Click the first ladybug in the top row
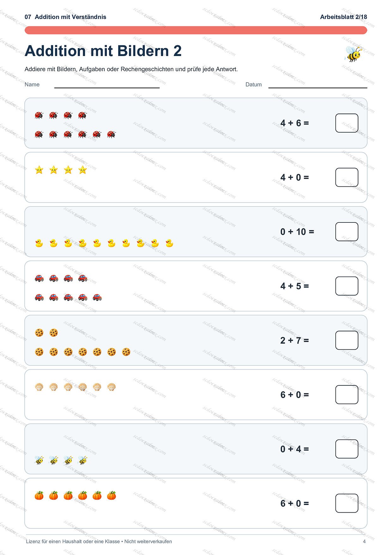The image size is (392, 555). pyautogui.click(x=39, y=115)
